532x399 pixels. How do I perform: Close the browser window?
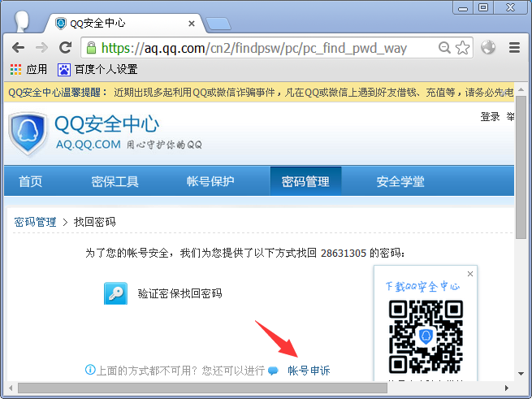pyautogui.click(x=510, y=7)
